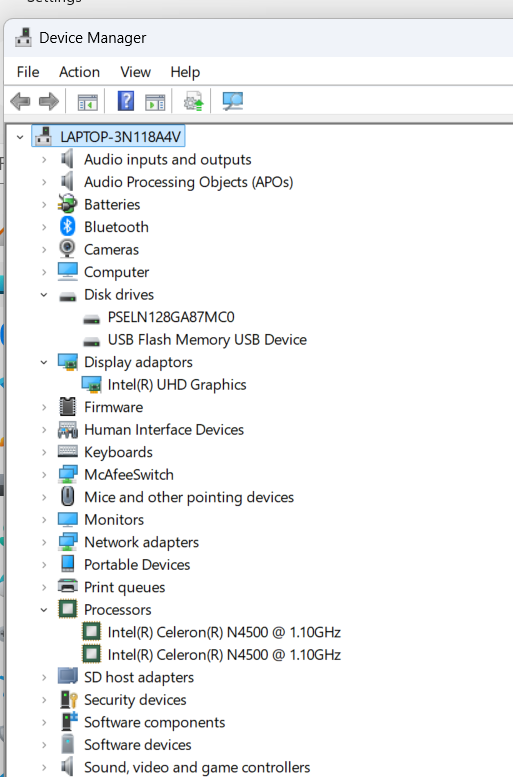Open the View menu
513x777 pixels.
(135, 72)
